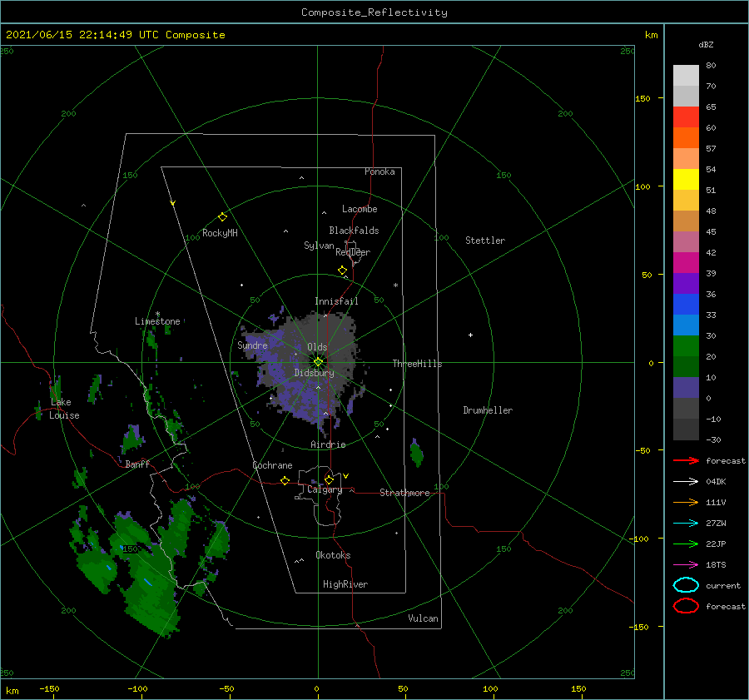Image resolution: width=749 pixels, height=700 pixels.
Task: Click the HighRiver label
Action: pos(345,584)
